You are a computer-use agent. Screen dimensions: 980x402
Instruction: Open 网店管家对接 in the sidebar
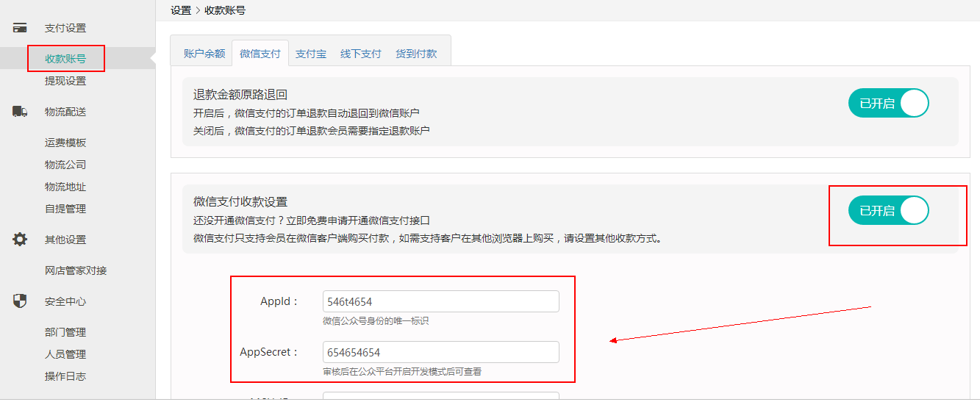(76, 270)
